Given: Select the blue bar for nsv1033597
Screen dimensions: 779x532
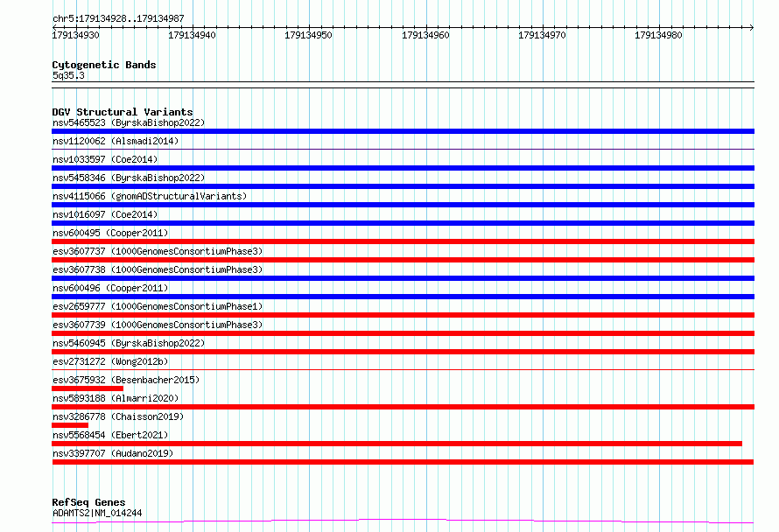Looking at the screenshot, I should coord(403,168).
